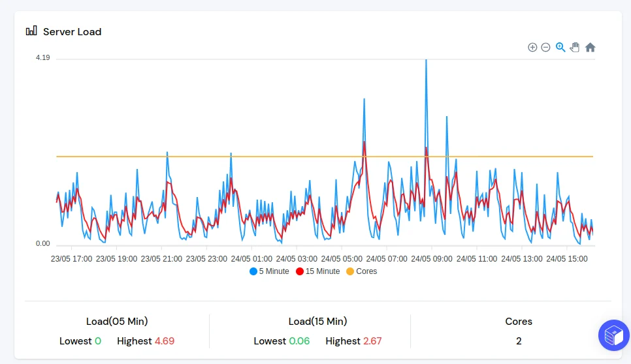Open the floating chat widget button
The image size is (631, 364).
pos(614,335)
